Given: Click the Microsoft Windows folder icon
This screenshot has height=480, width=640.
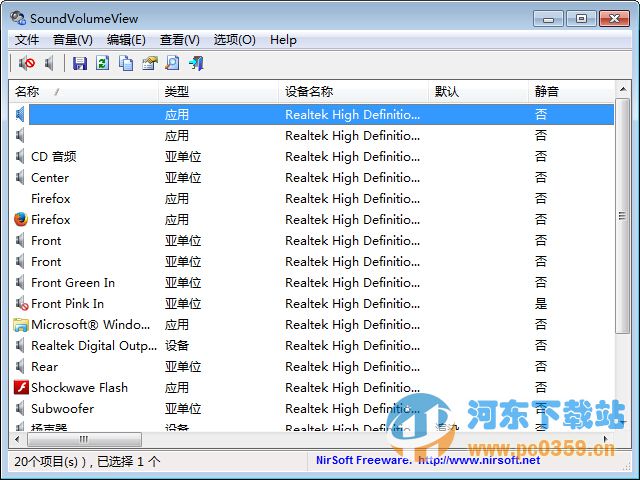Looking at the screenshot, I should coord(20,324).
